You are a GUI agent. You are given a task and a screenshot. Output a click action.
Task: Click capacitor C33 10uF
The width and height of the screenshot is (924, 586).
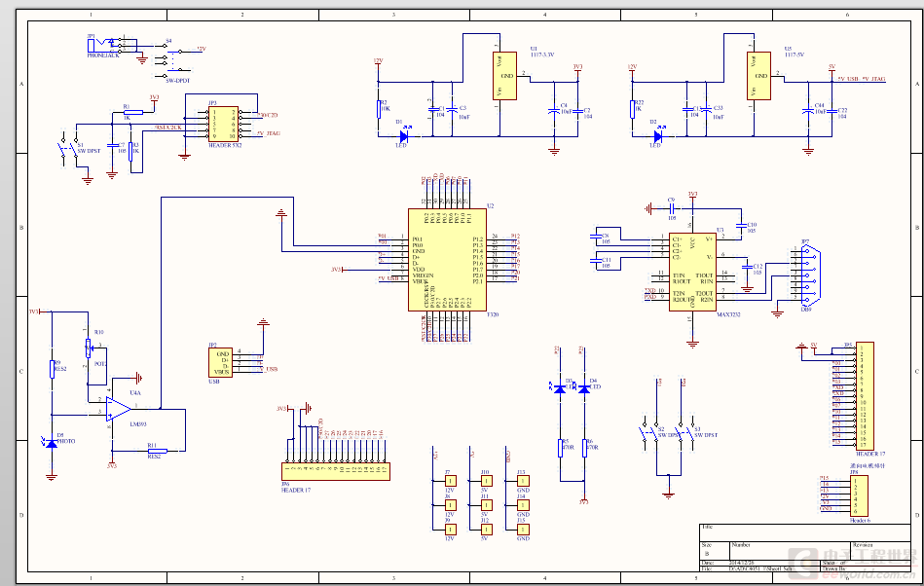point(707,109)
